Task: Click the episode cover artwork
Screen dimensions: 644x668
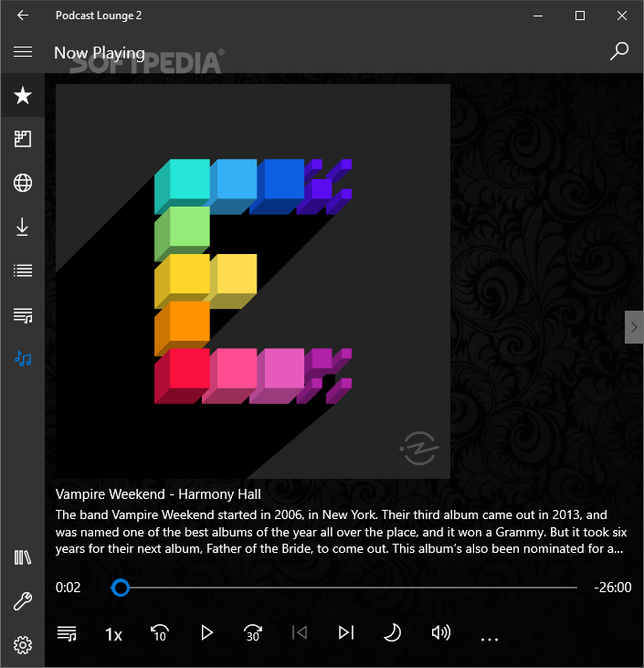Action: [253, 281]
